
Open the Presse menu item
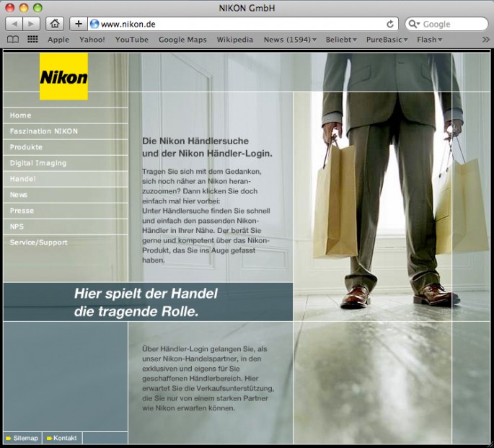tap(66, 211)
